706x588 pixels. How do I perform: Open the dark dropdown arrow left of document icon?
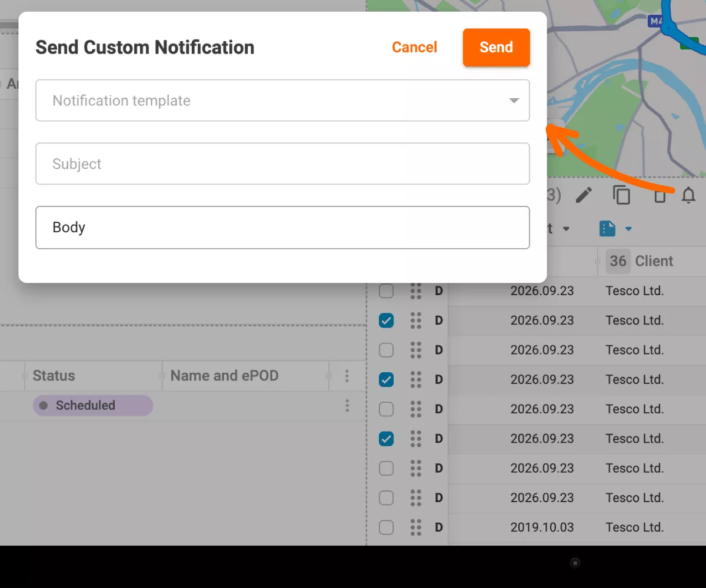(x=566, y=229)
